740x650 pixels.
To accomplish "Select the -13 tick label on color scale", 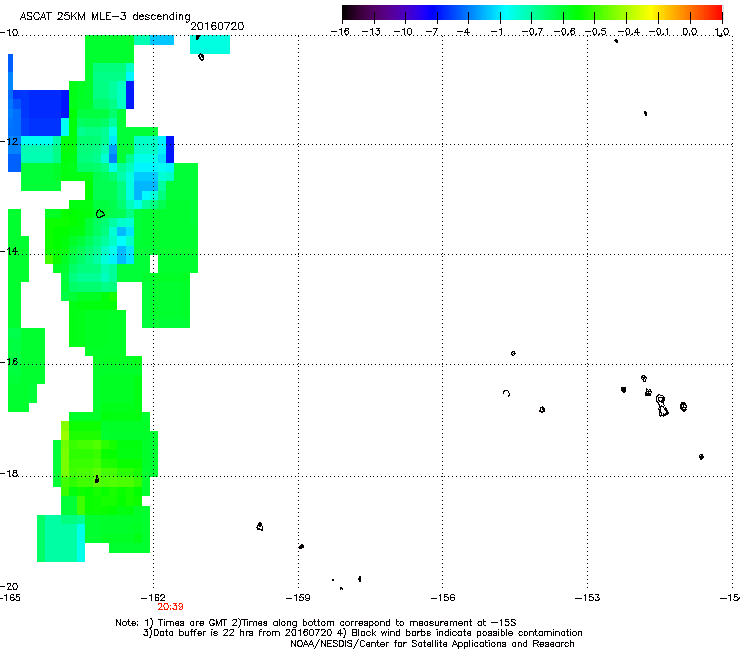I will tap(371, 32).
